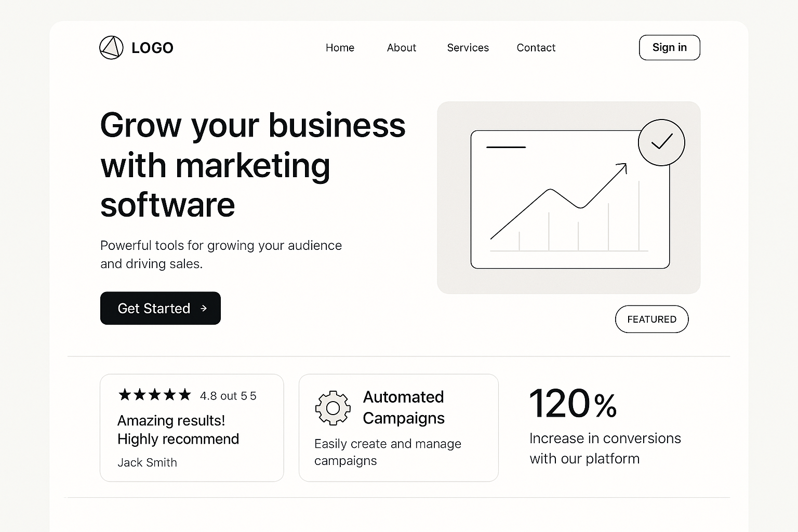This screenshot has width=798, height=532.
Task: Select the FEATURED pill badge
Action: click(651, 319)
